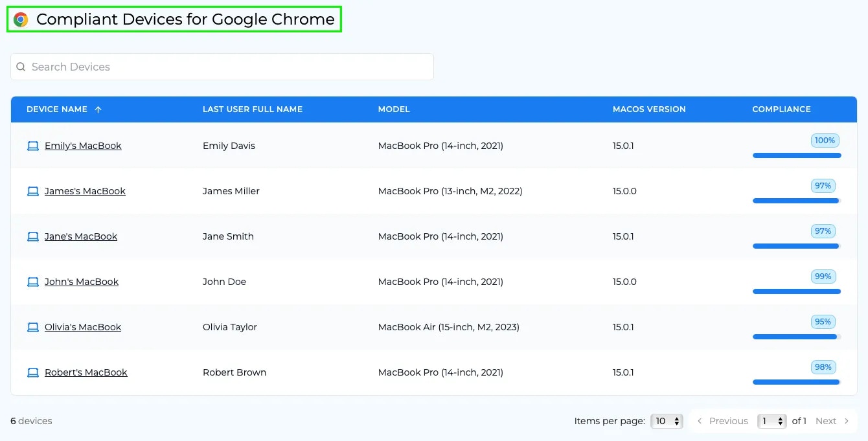Click the user name John Doe
Screen dimensions: 868x441
(224, 282)
